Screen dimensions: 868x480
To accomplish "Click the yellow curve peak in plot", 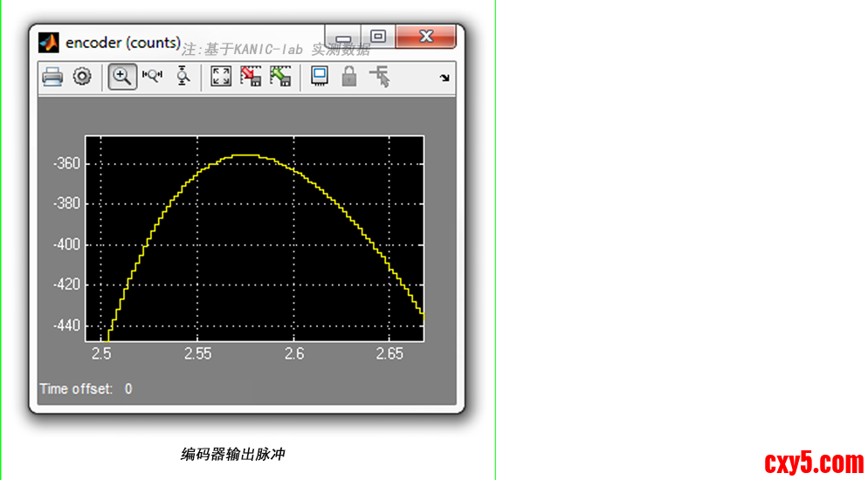I will (245, 155).
